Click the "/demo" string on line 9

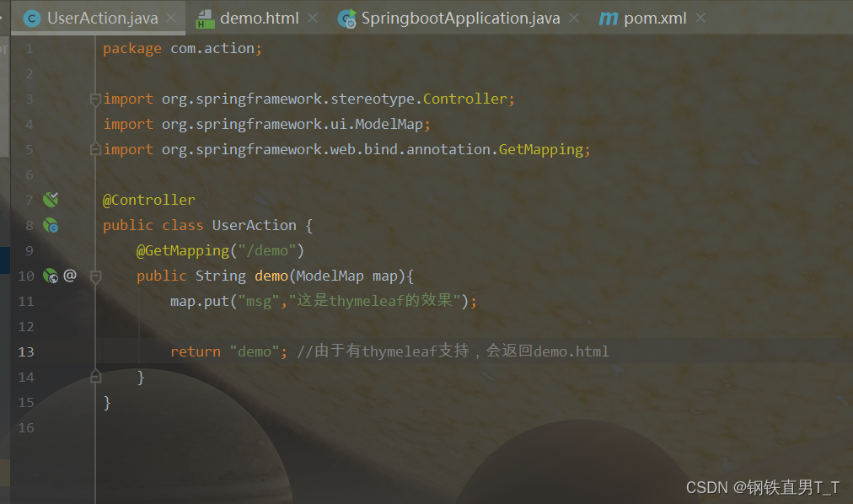click(267, 250)
